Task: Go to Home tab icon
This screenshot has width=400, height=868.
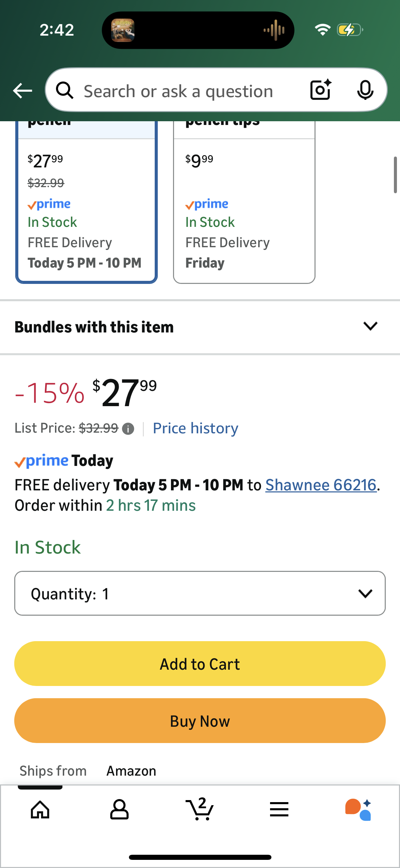Action: [x=40, y=810]
